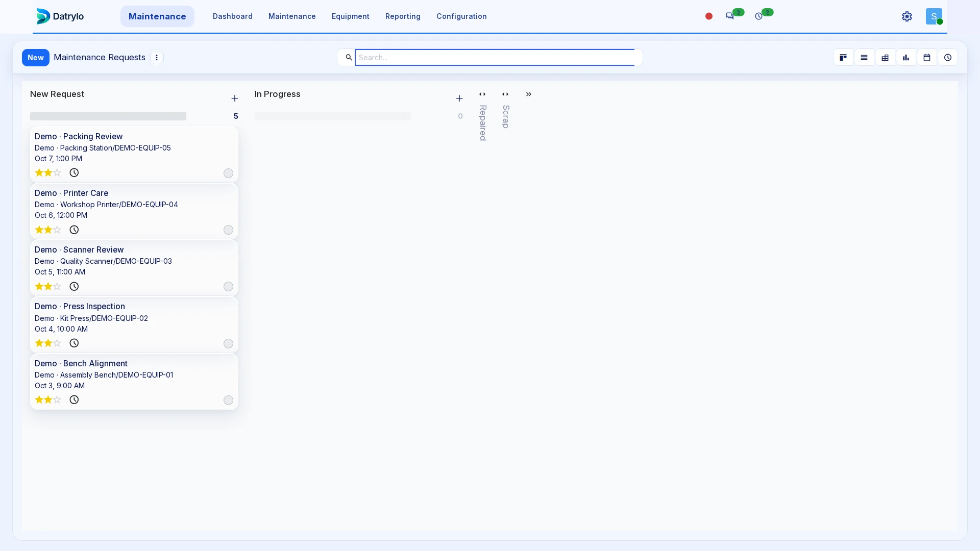Open activity clock on Packing Review card

pyautogui.click(x=74, y=173)
